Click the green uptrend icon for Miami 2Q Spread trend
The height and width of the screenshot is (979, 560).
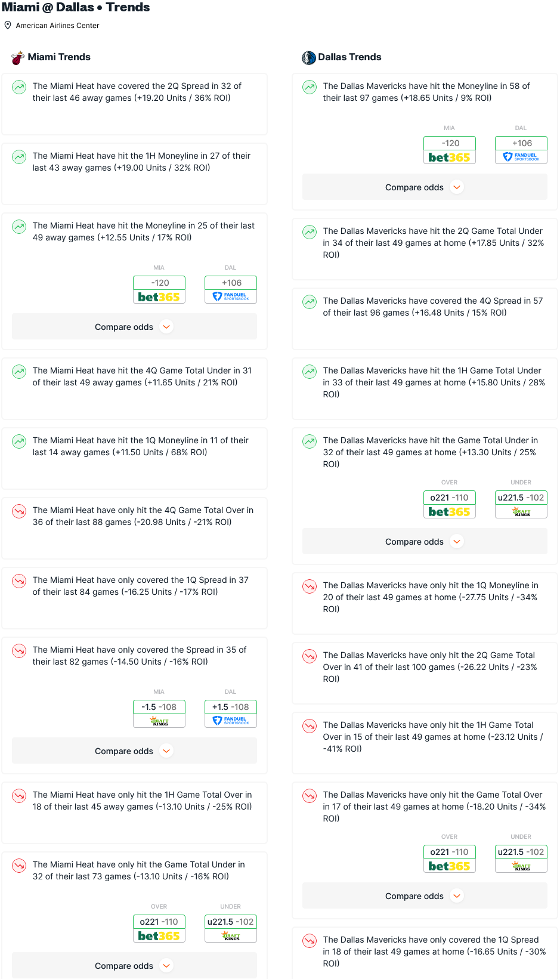click(x=19, y=87)
